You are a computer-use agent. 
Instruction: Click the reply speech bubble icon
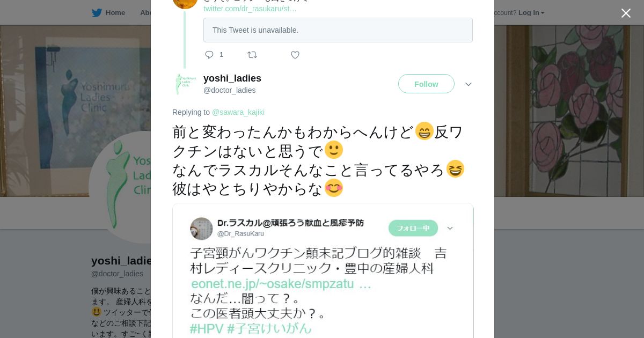(x=209, y=55)
